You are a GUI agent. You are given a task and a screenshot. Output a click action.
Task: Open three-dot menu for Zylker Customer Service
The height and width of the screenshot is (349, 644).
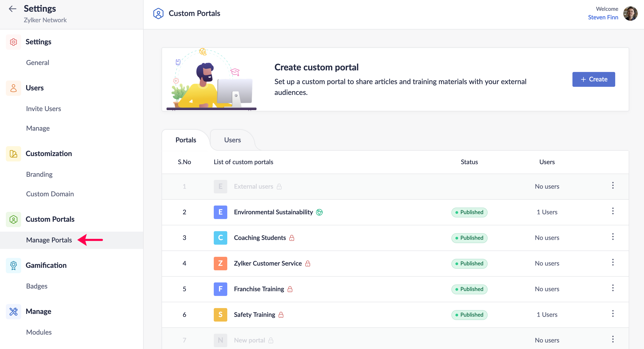tap(612, 262)
